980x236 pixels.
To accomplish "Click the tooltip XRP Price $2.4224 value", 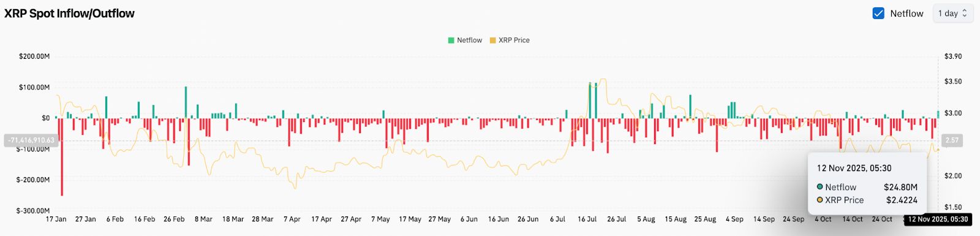I will [902, 200].
